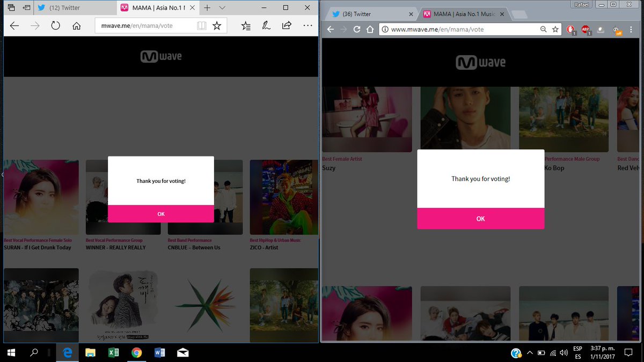Switch to the (12) Twitter tab in Edge
Image resolution: width=644 pixels, height=362 pixels.
pyautogui.click(x=75, y=8)
